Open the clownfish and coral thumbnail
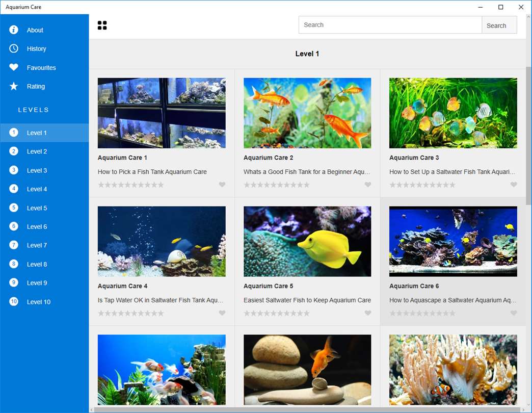This screenshot has height=413, width=532. click(454, 370)
